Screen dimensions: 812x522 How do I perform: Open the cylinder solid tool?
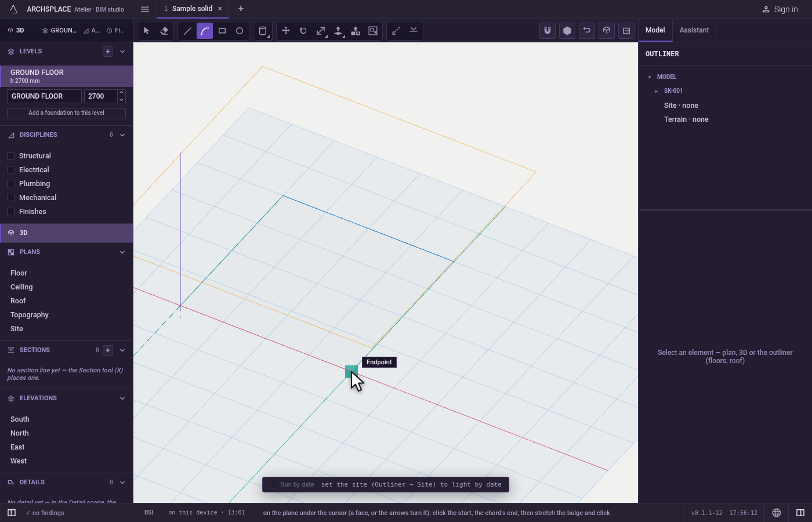pyautogui.click(x=263, y=31)
